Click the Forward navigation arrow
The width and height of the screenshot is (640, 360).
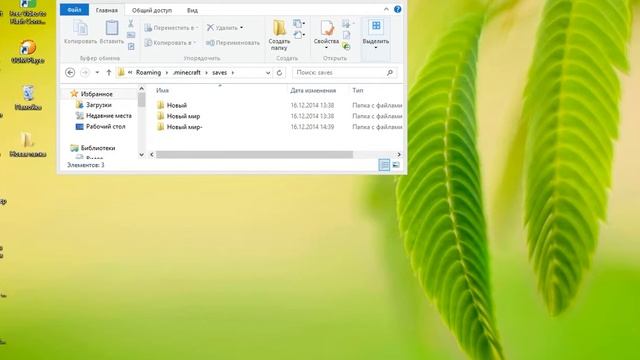85,73
